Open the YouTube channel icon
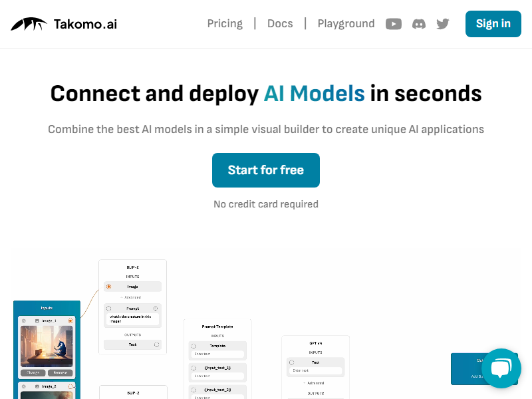Image resolution: width=532 pixels, height=399 pixels. point(394,24)
